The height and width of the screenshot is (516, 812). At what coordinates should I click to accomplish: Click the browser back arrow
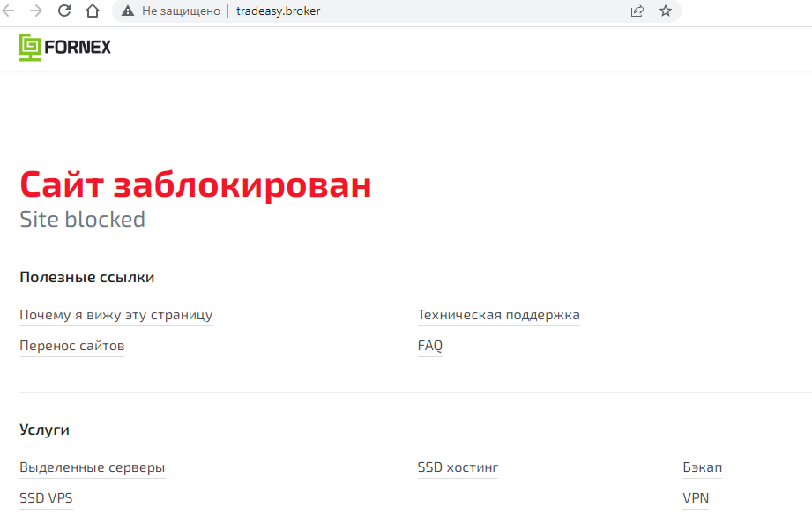(x=11, y=11)
